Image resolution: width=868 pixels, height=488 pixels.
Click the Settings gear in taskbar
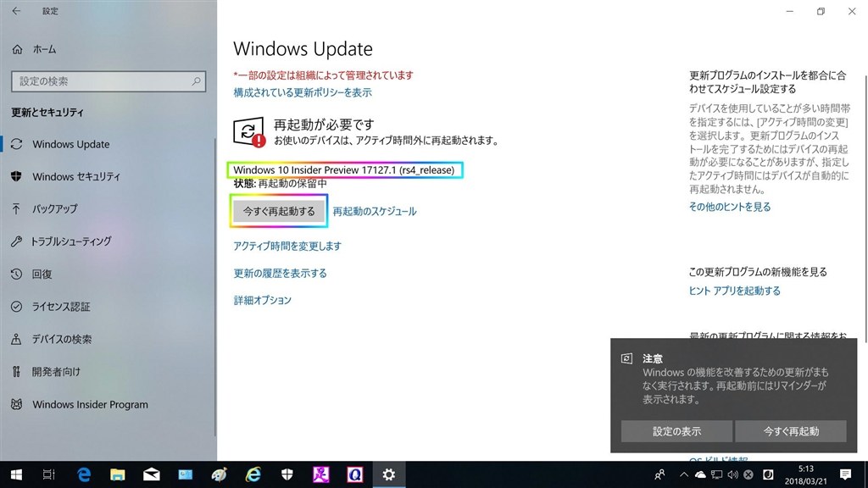pyautogui.click(x=388, y=474)
